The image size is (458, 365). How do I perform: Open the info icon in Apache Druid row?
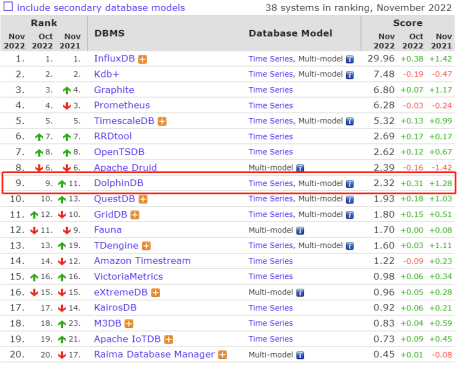point(300,168)
